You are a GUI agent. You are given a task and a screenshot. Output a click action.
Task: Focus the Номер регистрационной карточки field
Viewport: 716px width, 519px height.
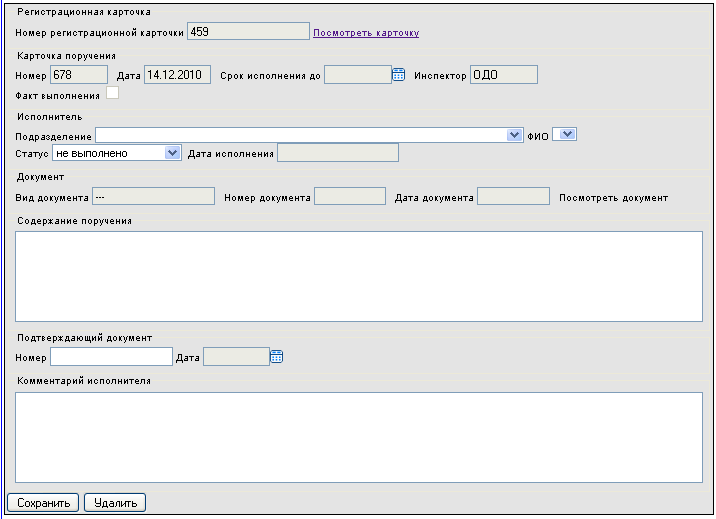(x=248, y=31)
